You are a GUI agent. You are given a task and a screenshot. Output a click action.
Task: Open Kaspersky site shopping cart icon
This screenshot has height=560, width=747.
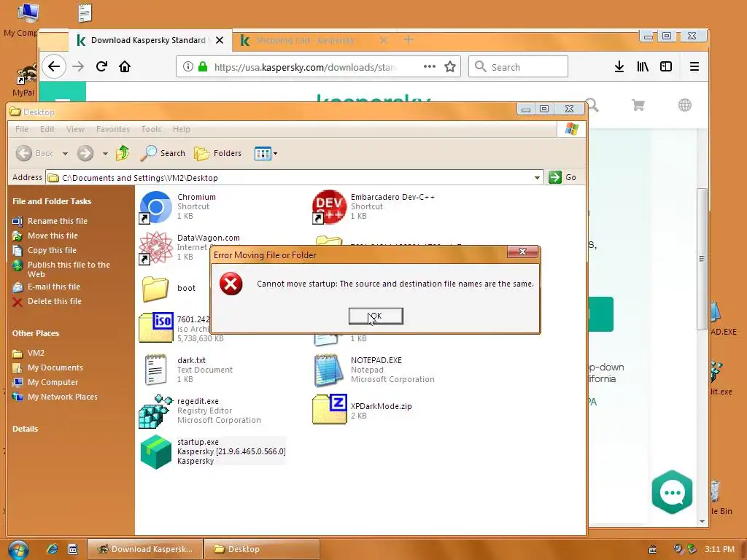click(638, 105)
